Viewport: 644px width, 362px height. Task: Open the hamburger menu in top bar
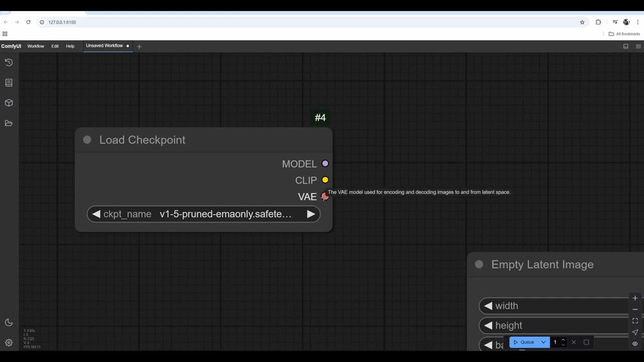coord(638,46)
